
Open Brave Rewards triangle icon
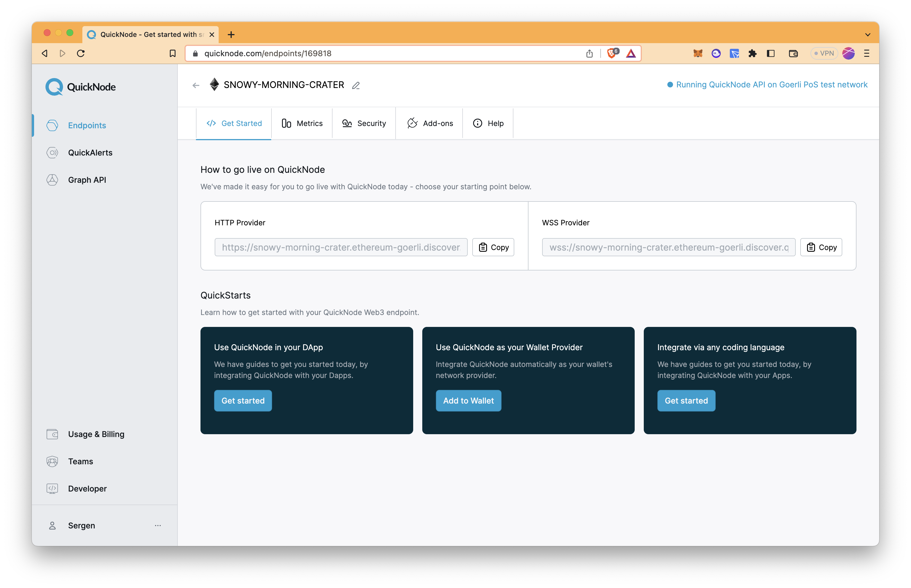631,53
